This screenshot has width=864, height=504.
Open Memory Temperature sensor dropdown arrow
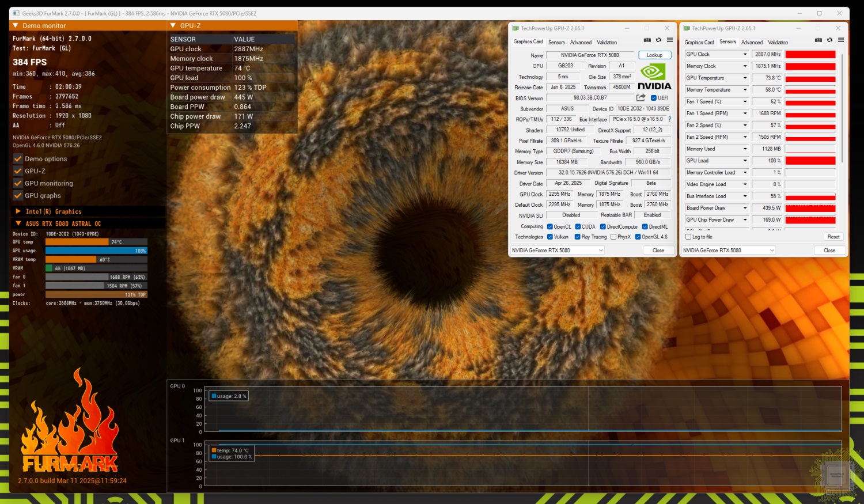point(745,90)
